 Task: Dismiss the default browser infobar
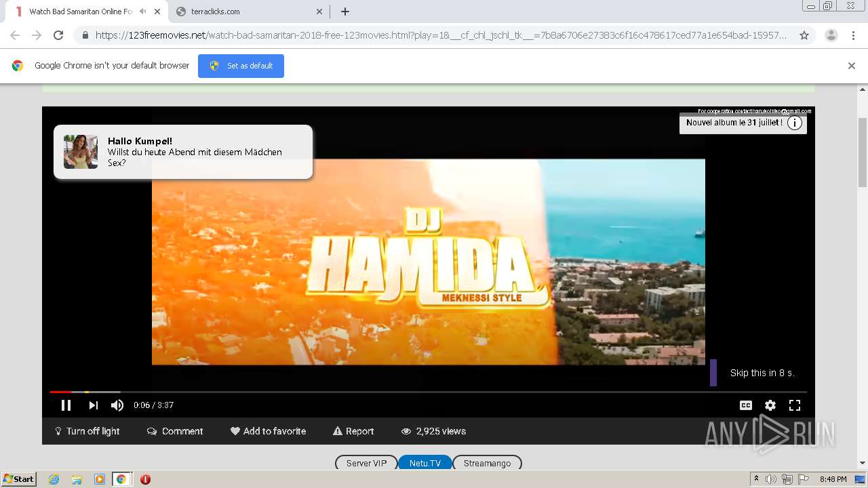(852, 66)
